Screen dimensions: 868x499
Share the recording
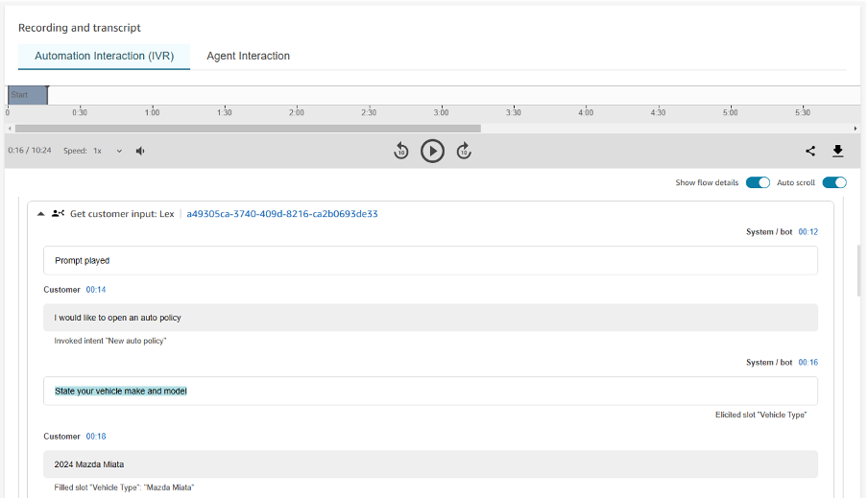coord(809,151)
